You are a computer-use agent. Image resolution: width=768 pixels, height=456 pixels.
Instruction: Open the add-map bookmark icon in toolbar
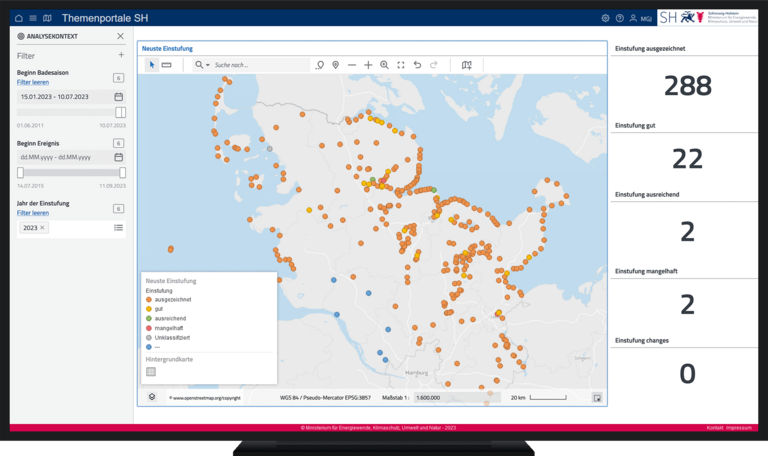coord(466,65)
